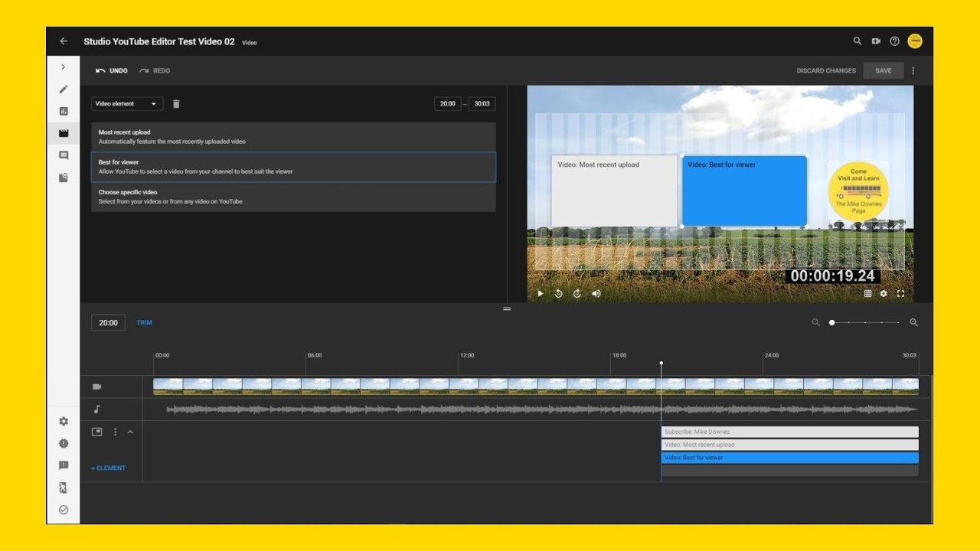Expand the left sidebar chevron
The image size is (980, 551).
(x=64, y=67)
